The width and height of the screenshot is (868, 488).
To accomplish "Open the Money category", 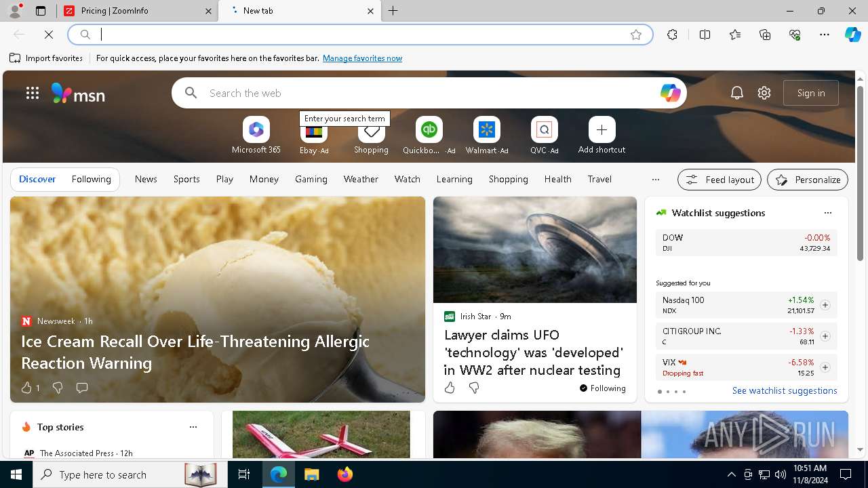I will tap(264, 179).
